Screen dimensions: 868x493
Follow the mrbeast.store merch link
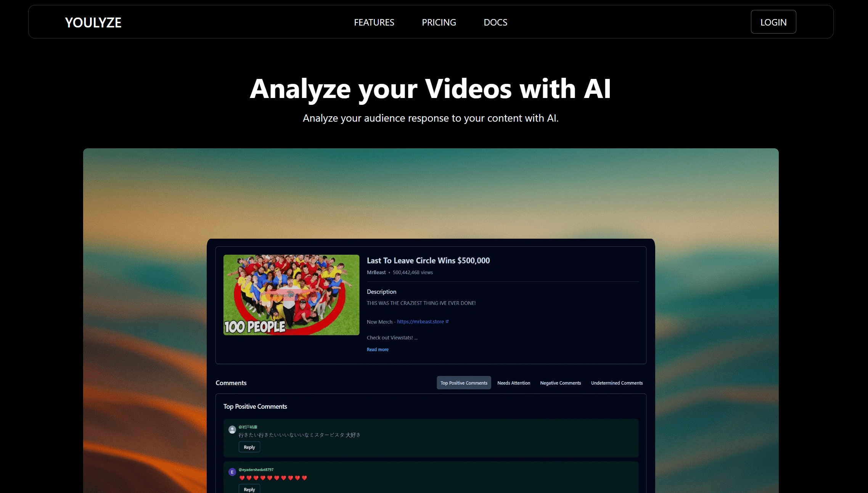point(420,321)
